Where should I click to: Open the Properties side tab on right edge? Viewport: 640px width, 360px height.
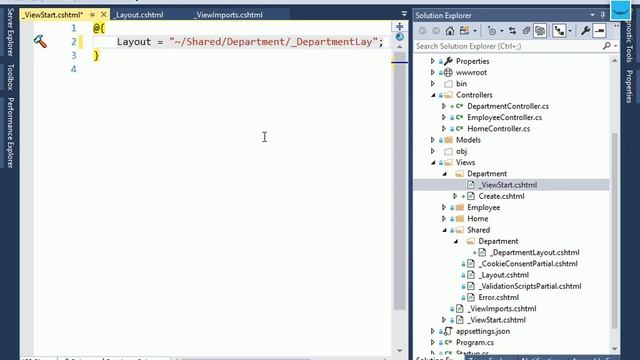click(x=629, y=86)
